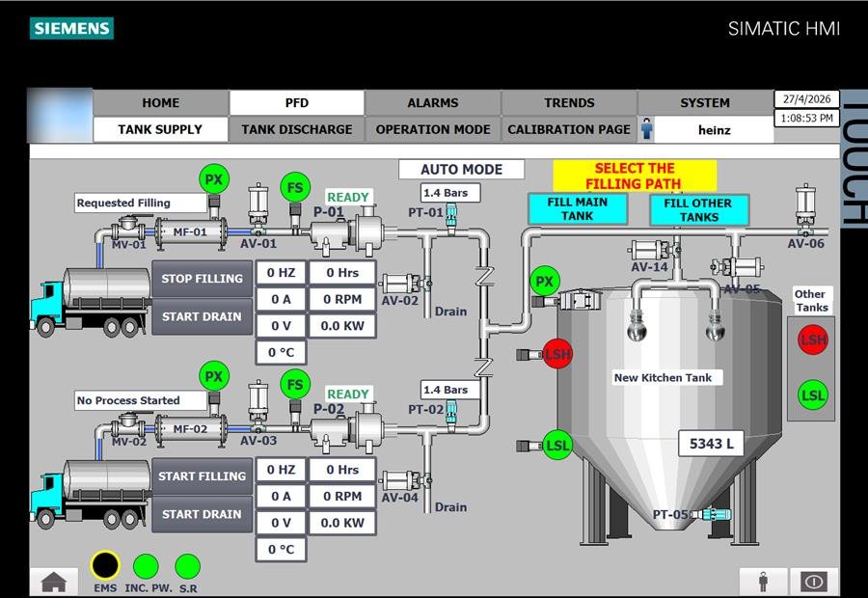Click the START FILLING button
This screenshot has height=598, width=868.
[x=203, y=476]
